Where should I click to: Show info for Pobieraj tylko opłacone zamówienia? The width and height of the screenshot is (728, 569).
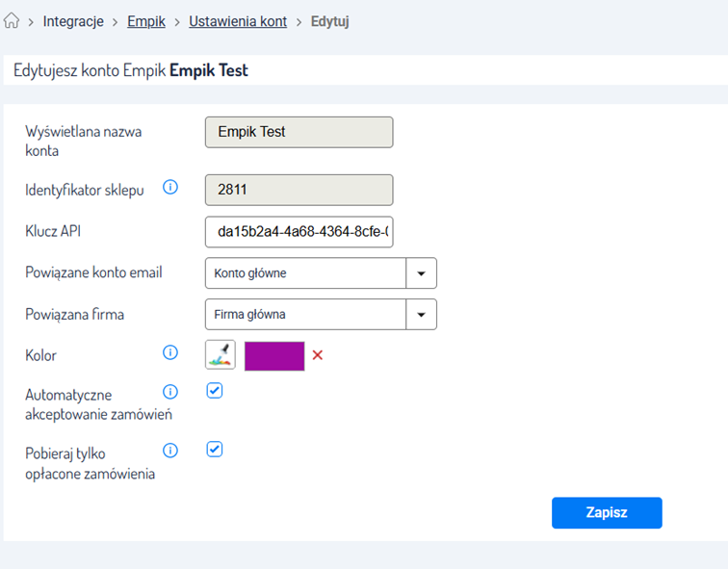170,450
